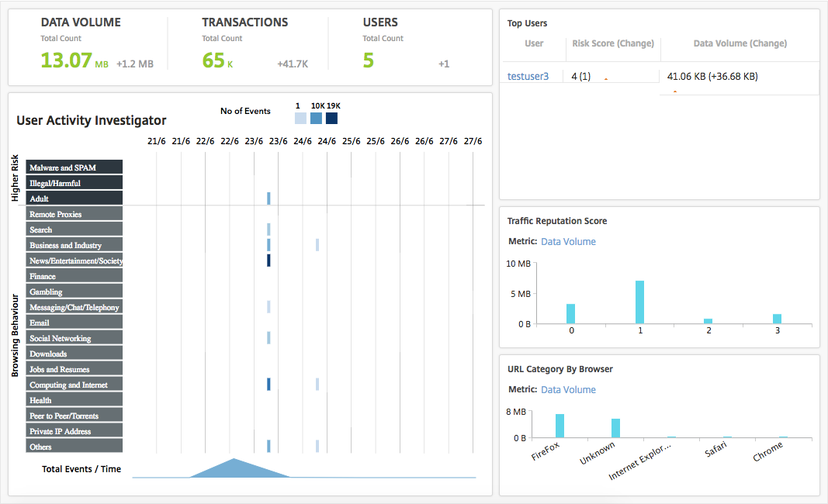Click the darkest 19K legend swatch
Image resolution: width=828 pixels, height=504 pixels.
(331, 119)
